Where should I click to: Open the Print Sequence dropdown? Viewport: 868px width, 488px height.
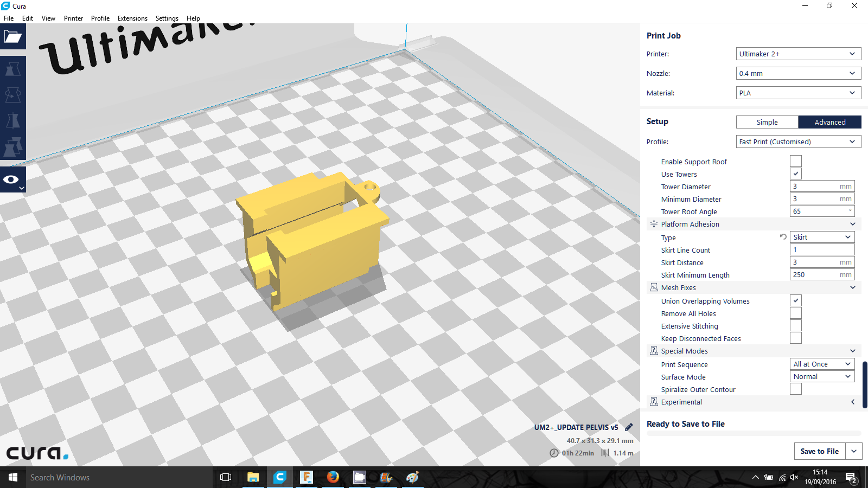click(822, 364)
